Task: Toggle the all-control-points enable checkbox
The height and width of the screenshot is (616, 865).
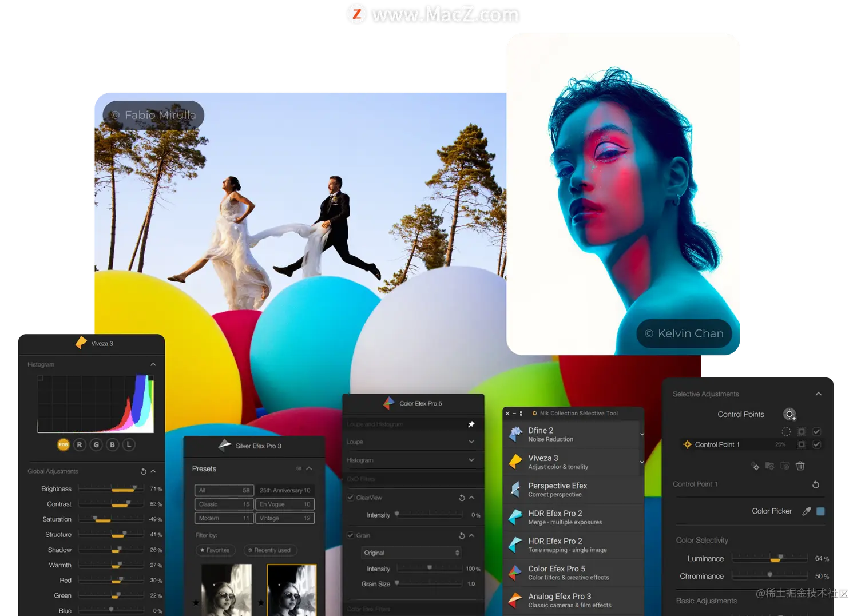Action: click(817, 432)
